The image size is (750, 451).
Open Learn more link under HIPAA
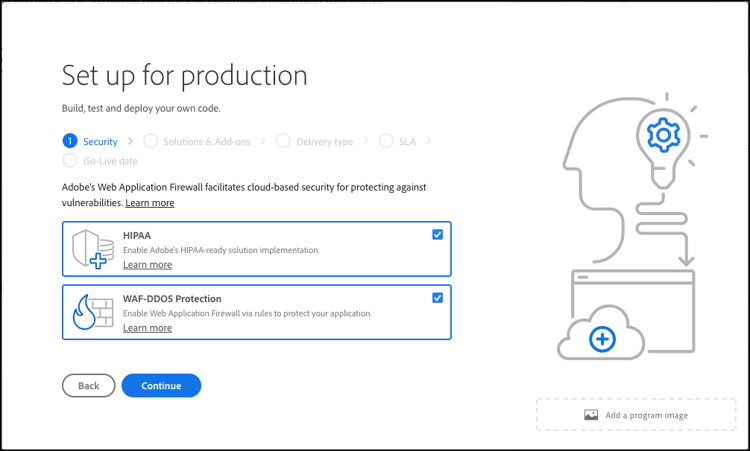point(147,265)
